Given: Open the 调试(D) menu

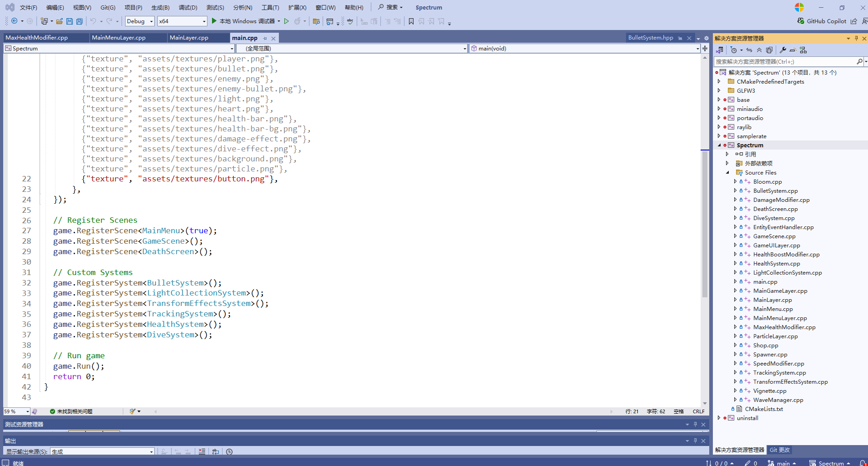Looking at the screenshot, I should 188,7.
